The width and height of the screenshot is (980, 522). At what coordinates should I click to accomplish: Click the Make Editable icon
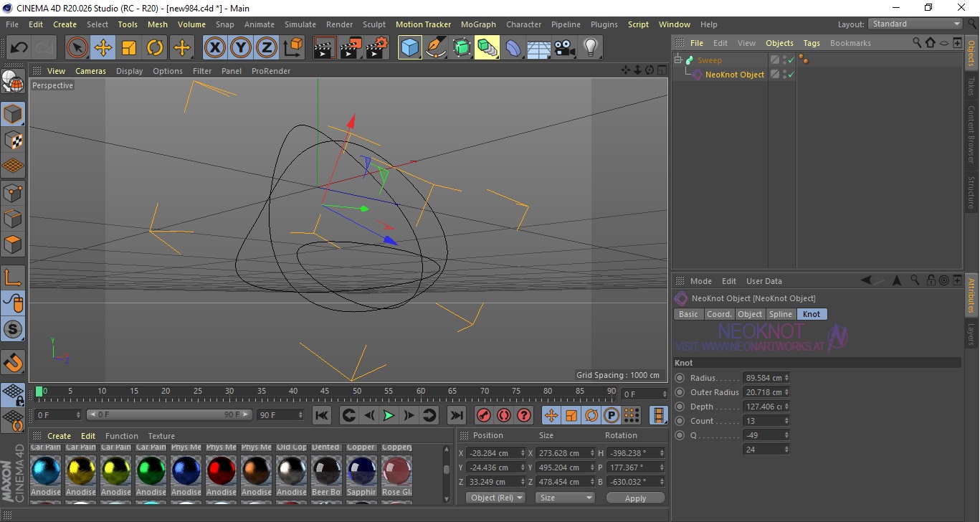tap(13, 82)
